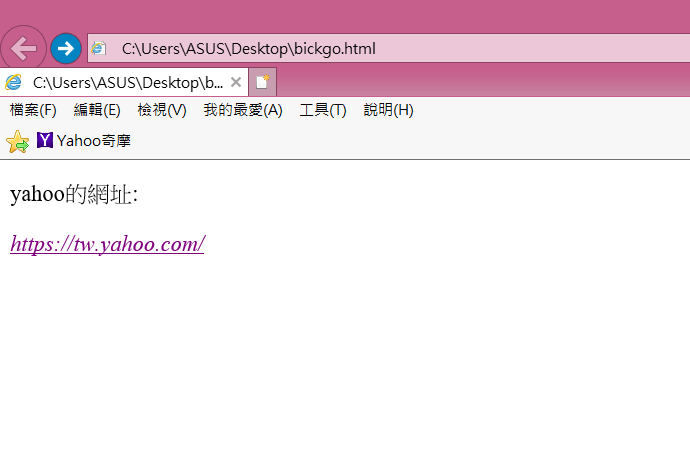Click the Internet Explorer icon on the tab
This screenshot has height=472, width=690.
(14, 82)
